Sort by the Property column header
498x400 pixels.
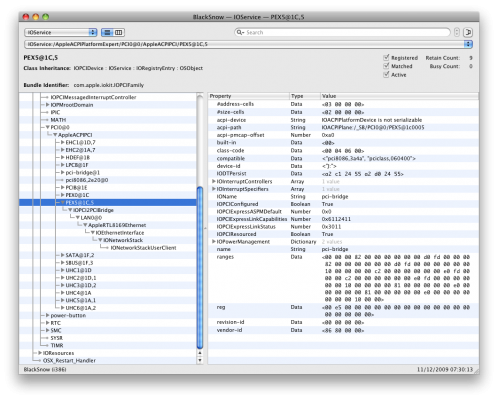pos(248,96)
